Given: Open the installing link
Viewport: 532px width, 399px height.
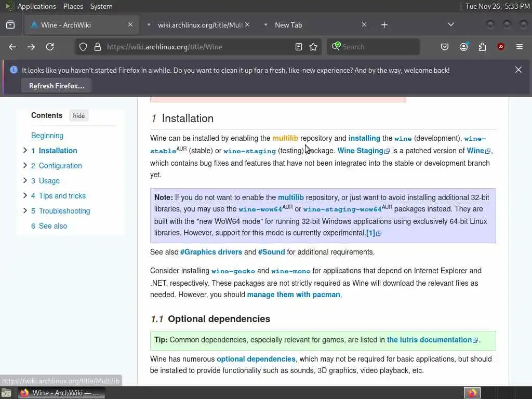Looking at the screenshot, I should pos(364,138).
